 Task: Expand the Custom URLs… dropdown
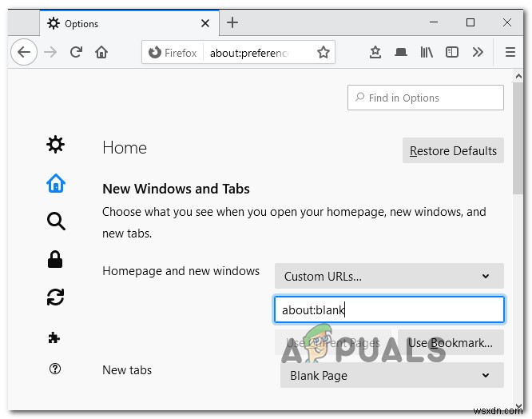[x=389, y=276]
